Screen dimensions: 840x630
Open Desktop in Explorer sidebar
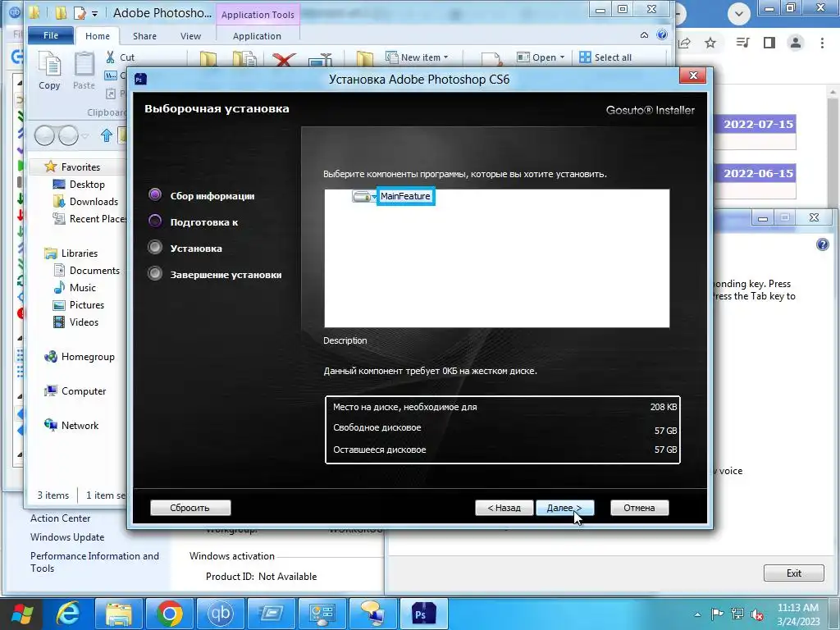[87, 185]
